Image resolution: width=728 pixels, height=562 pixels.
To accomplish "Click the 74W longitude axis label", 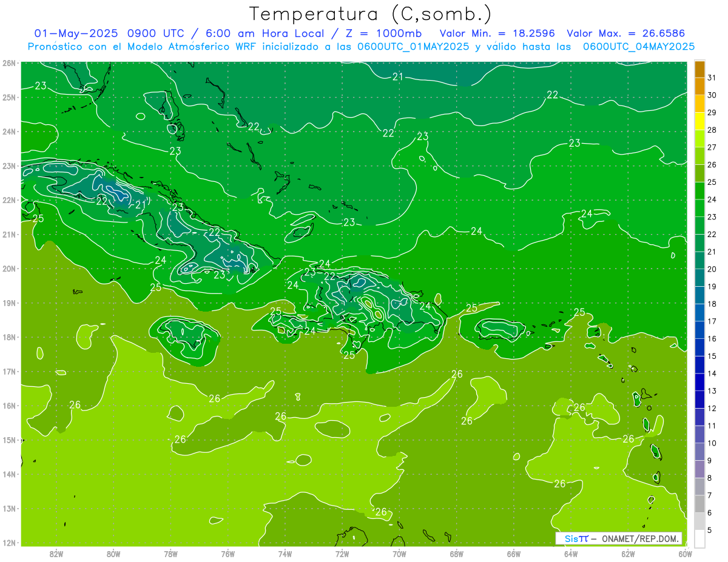I will click(x=285, y=554).
